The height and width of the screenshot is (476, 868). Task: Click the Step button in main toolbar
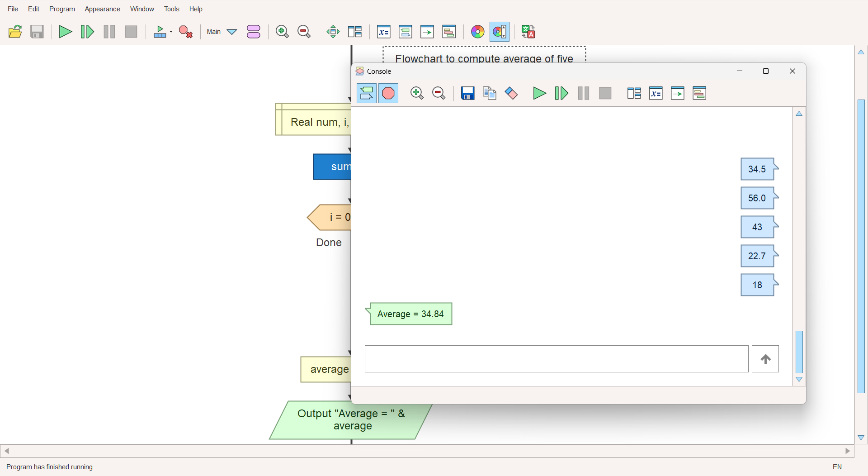click(87, 32)
